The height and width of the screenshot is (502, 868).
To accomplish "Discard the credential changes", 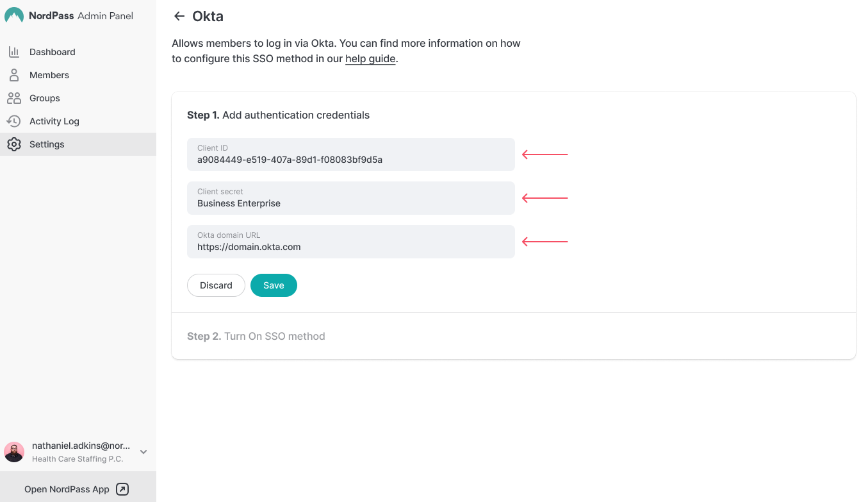I will [x=216, y=285].
